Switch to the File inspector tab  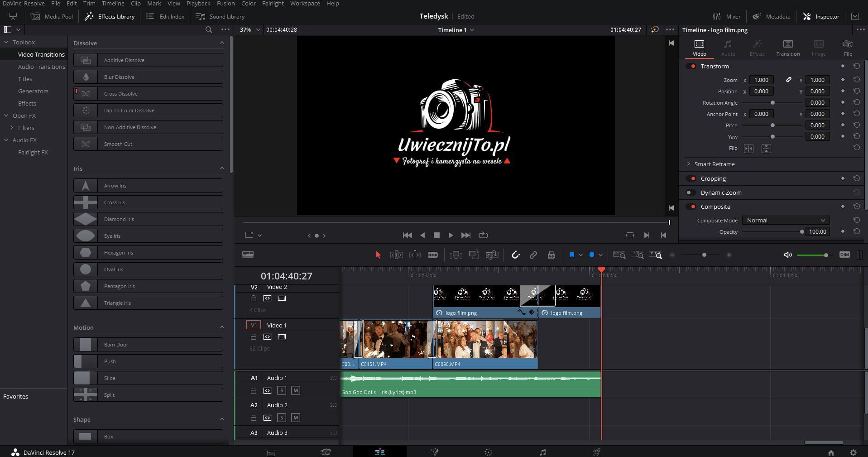coord(848,48)
